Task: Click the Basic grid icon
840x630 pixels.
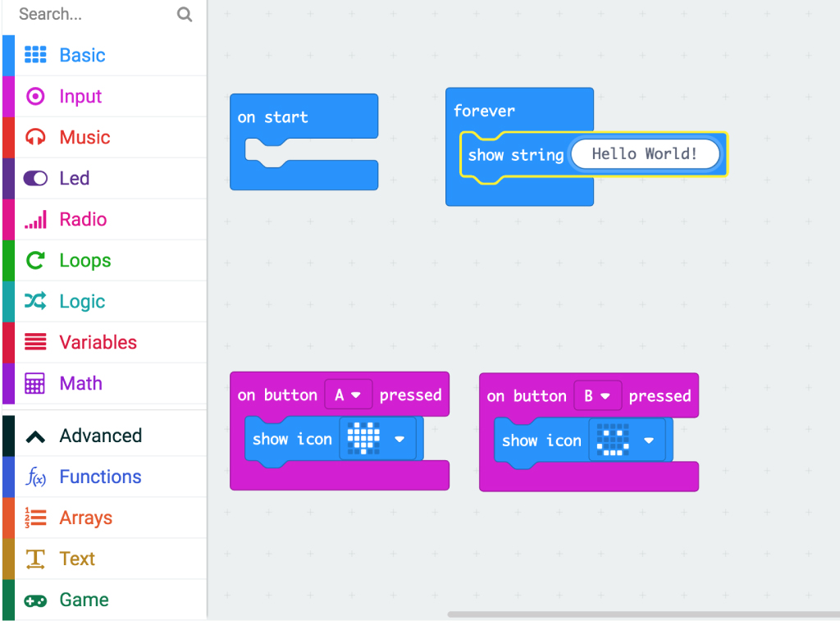Action: (35, 55)
